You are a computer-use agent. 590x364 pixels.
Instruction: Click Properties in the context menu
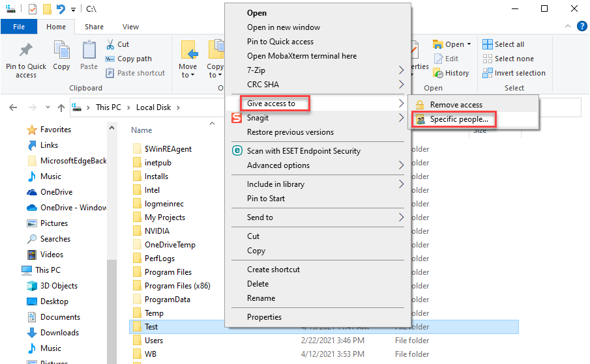pyautogui.click(x=264, y=317)
